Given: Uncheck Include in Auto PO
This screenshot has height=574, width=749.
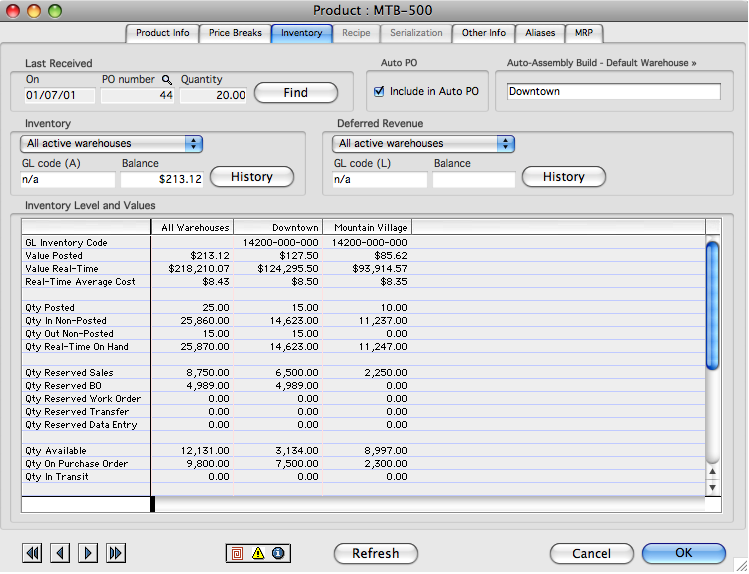Looking at the screenshot, I should point(379,92).
